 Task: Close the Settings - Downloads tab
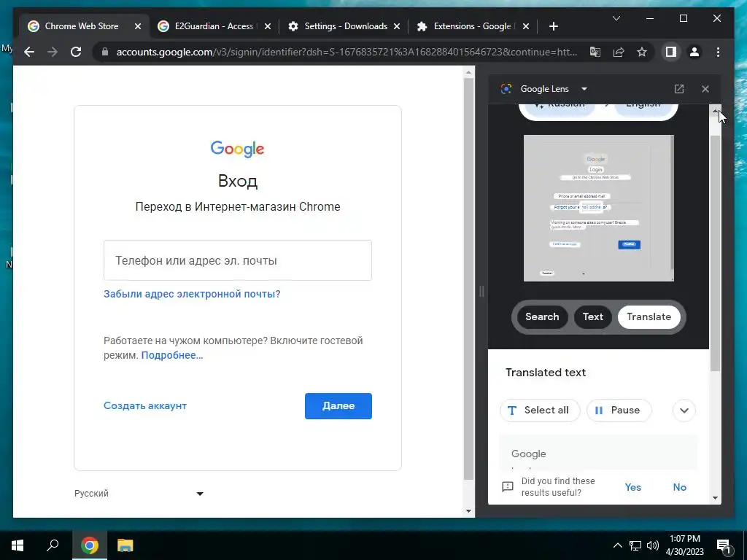pos(397,27)
